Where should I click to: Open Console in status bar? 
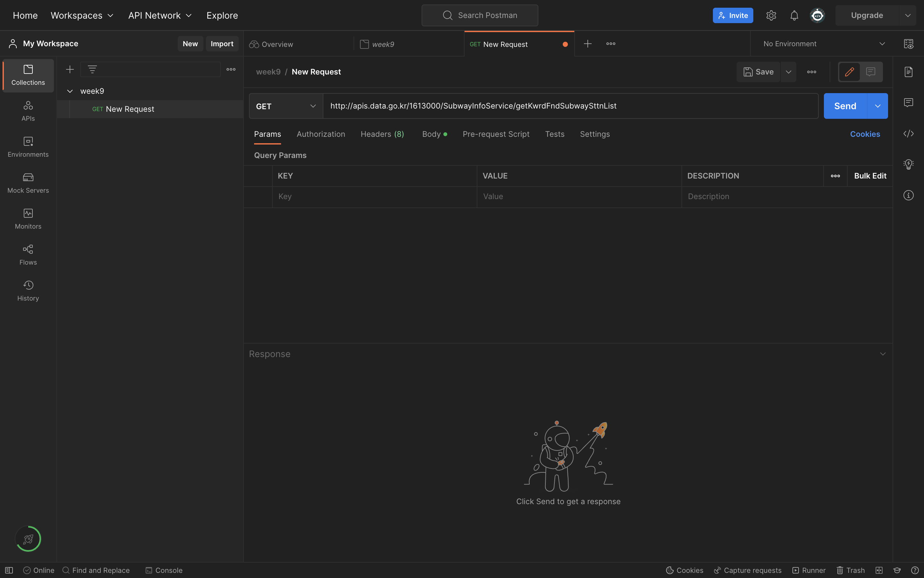(164, 570)
